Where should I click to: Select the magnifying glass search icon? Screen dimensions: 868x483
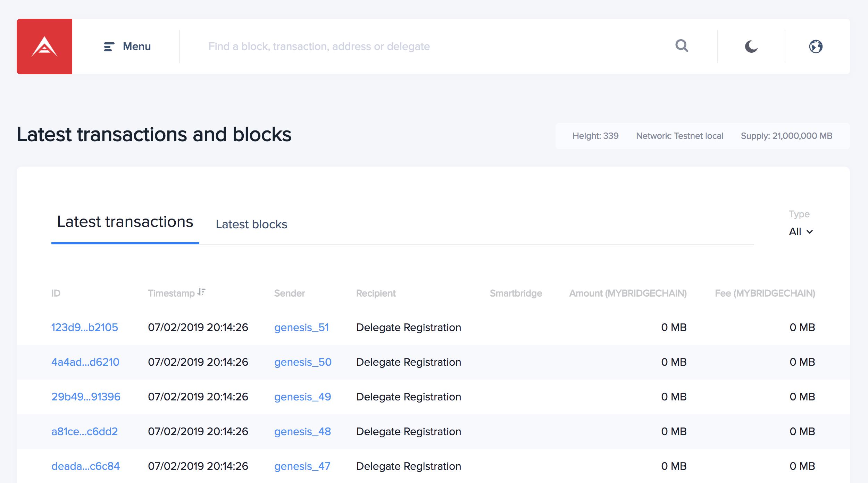[x=682, y=46]
